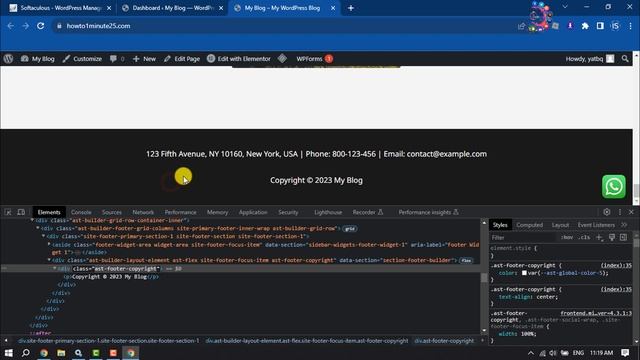Reload the current page
Image resolution: width=640 pixels, height=360 pixels.
point(40,26)
